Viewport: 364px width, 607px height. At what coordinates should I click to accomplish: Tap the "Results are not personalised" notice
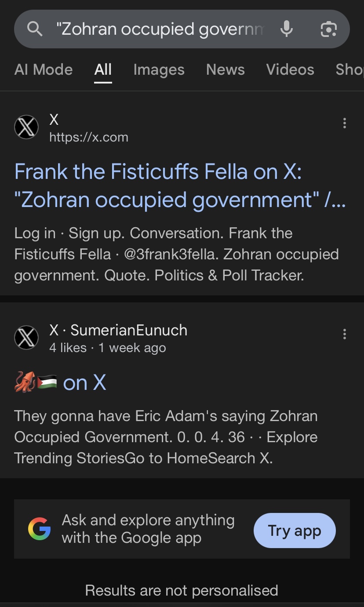pos(182,590)
